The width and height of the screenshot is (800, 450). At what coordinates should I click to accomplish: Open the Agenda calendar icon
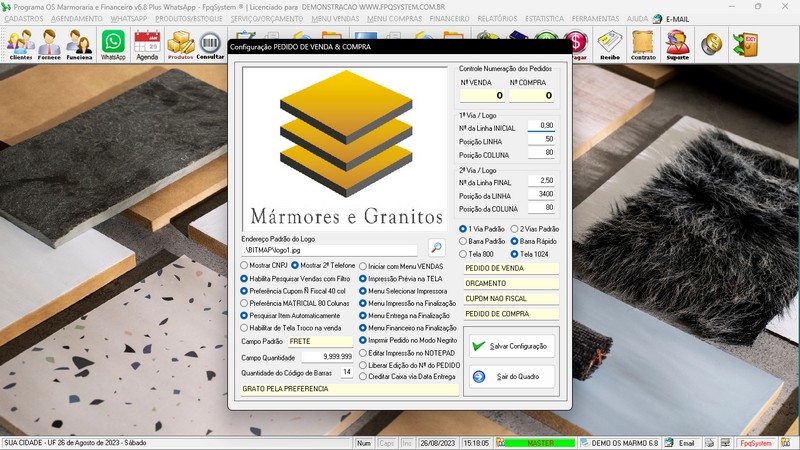(x=147, y=45)
